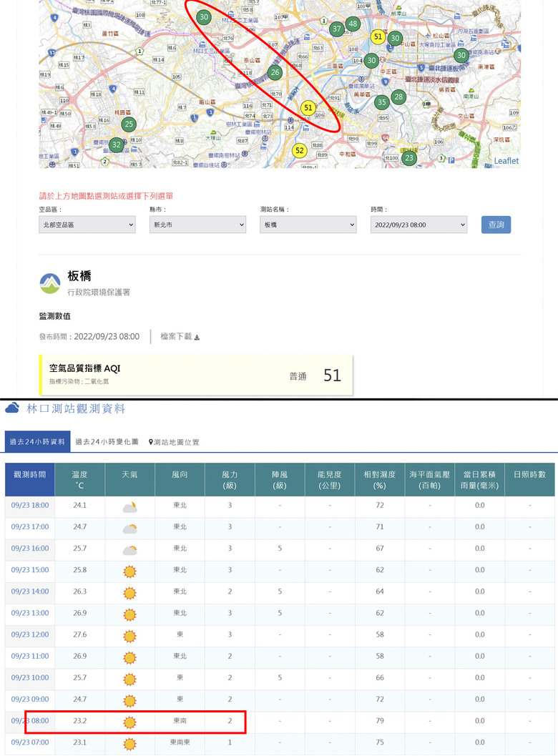Open the 09/23 10:00 observation time link
Screen dimensions: 558x756
(30, 678)
